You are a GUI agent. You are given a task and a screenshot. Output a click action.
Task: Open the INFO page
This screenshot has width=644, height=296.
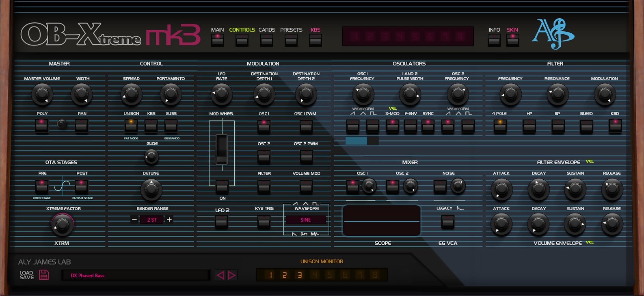click(494, 40)
